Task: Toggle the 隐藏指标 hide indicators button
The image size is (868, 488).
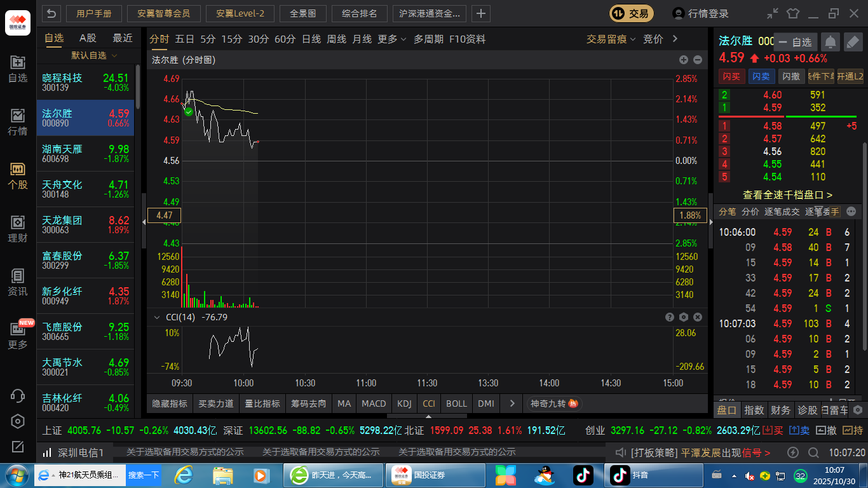Action: point(170,403)
